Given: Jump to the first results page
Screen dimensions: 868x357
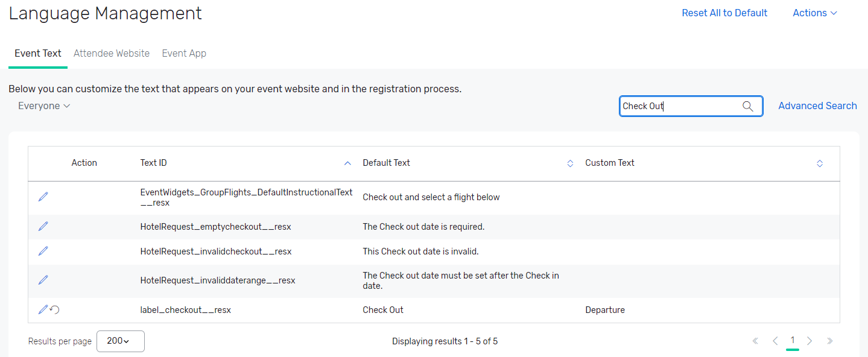Looking at the screenshot, I should pyautogui.click(x=755, y=341).
